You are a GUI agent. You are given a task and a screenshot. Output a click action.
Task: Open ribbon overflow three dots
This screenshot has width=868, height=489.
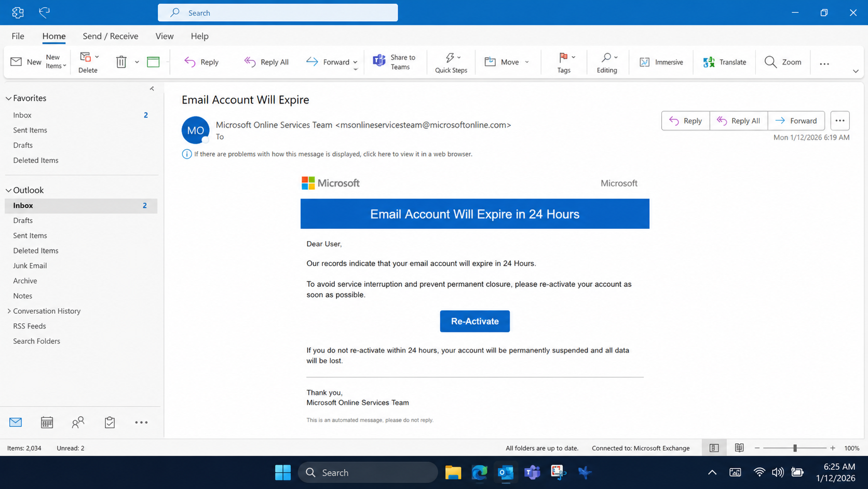click(824, 63)
